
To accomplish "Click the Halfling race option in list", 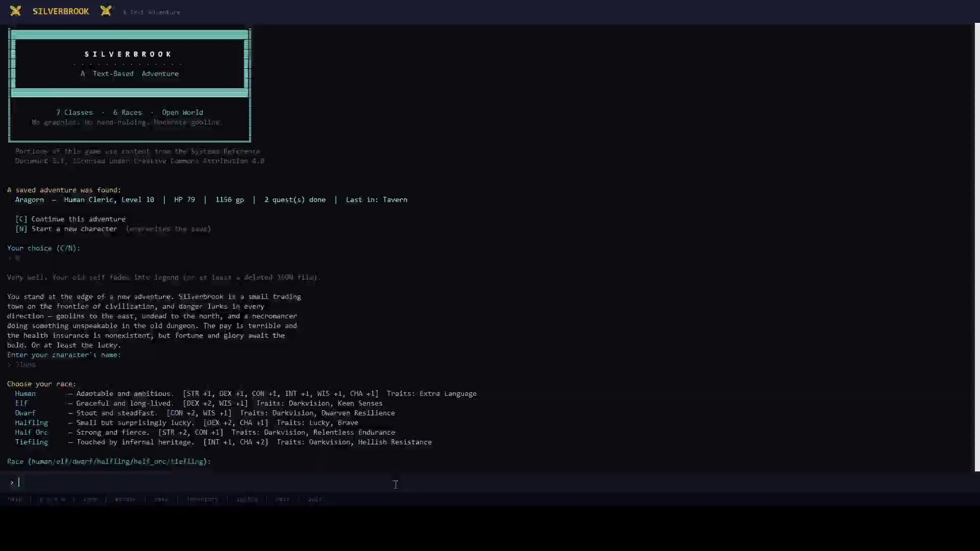I will 31,422.
